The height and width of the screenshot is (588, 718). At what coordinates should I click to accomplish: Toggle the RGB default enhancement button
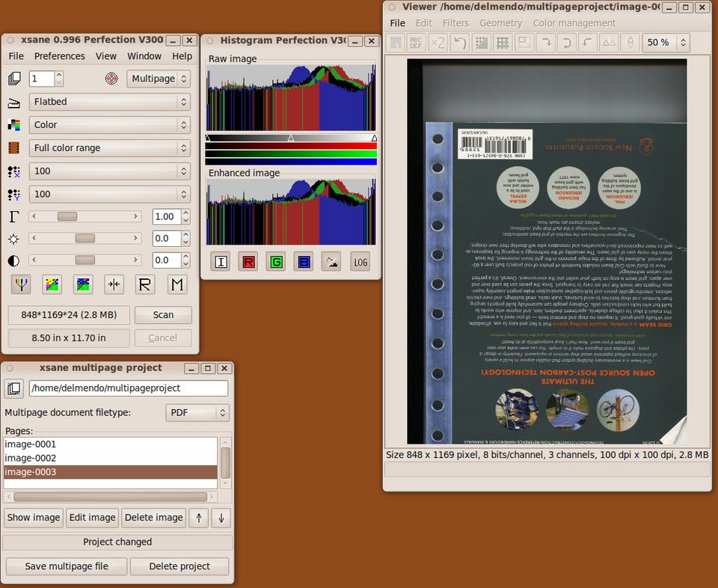(x=21, y=284)
